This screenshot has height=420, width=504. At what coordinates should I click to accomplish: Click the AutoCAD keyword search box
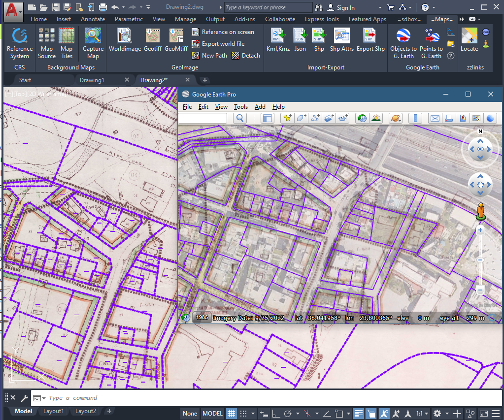click(x=268, y=7)
